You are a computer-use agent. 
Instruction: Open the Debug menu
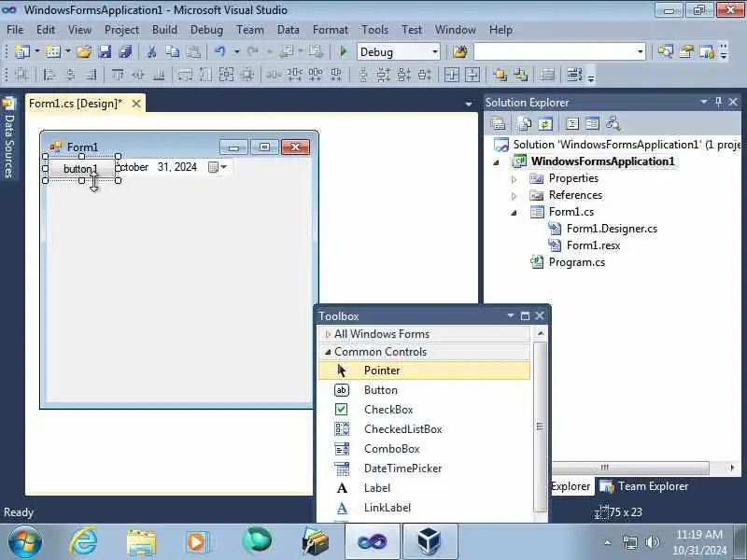coord(206,30)
